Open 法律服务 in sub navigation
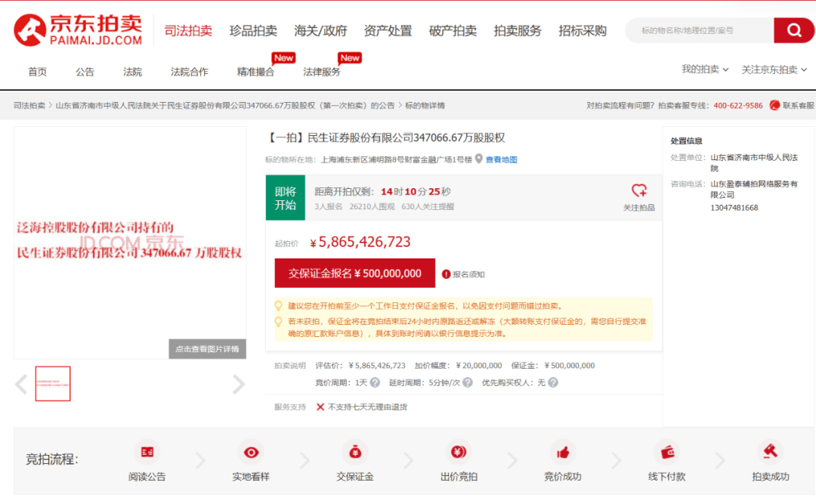816x504 pixels. click(322, 72)
